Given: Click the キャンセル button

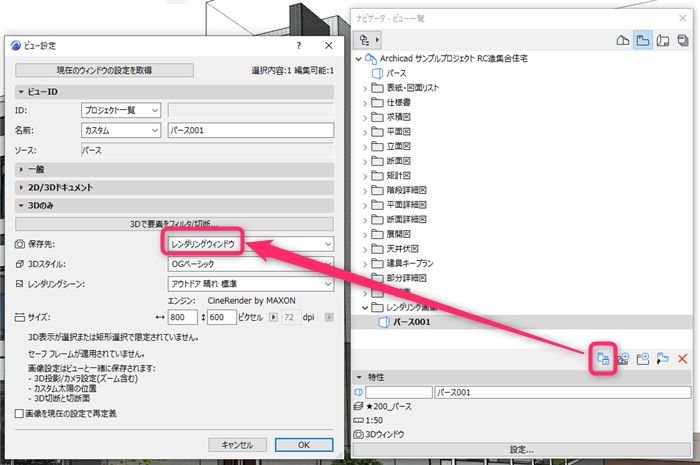Looking at the screenshot, I should click(238, 445).
